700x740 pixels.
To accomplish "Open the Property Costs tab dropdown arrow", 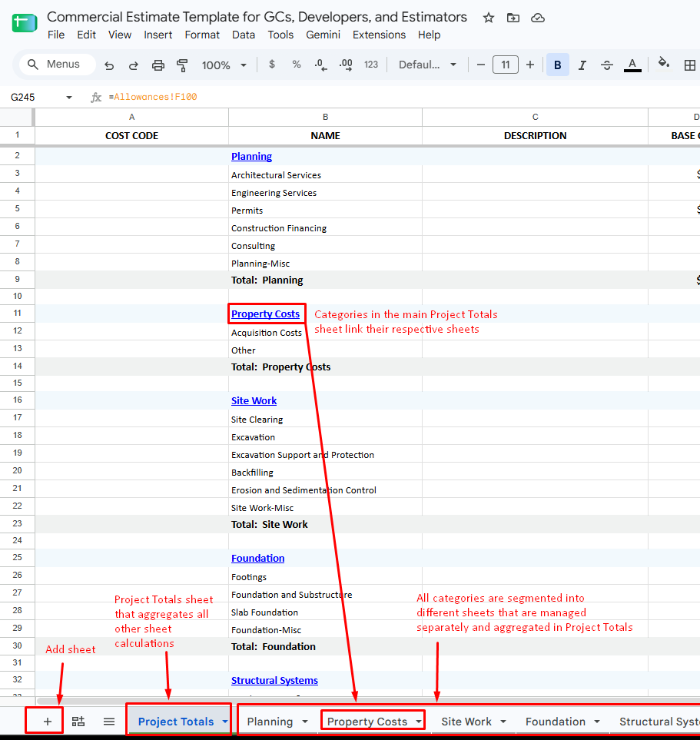I will (419, 722).
